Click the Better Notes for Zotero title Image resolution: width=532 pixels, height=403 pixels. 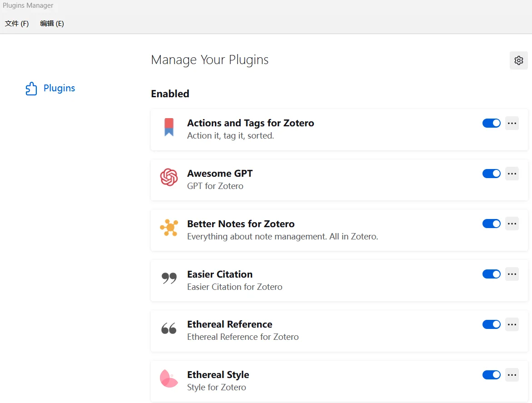[241, 224]
